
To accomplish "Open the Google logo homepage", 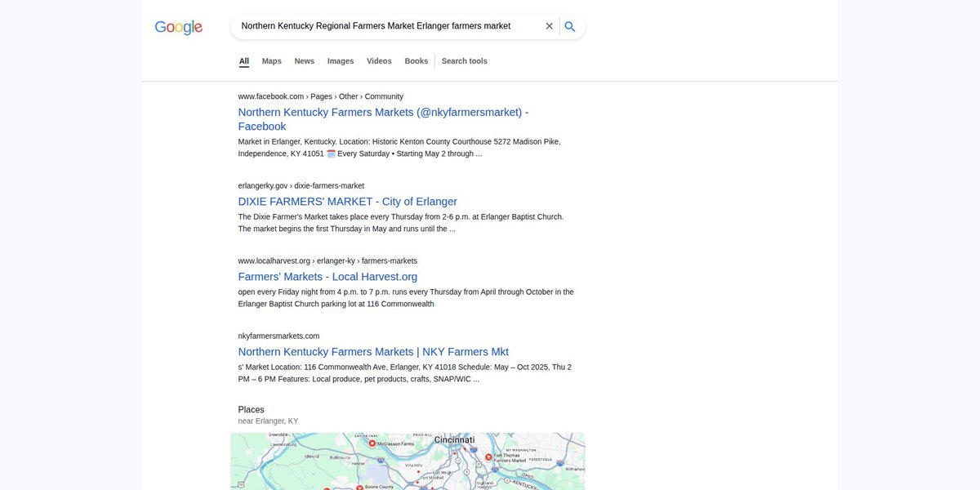I will point(179,27).
